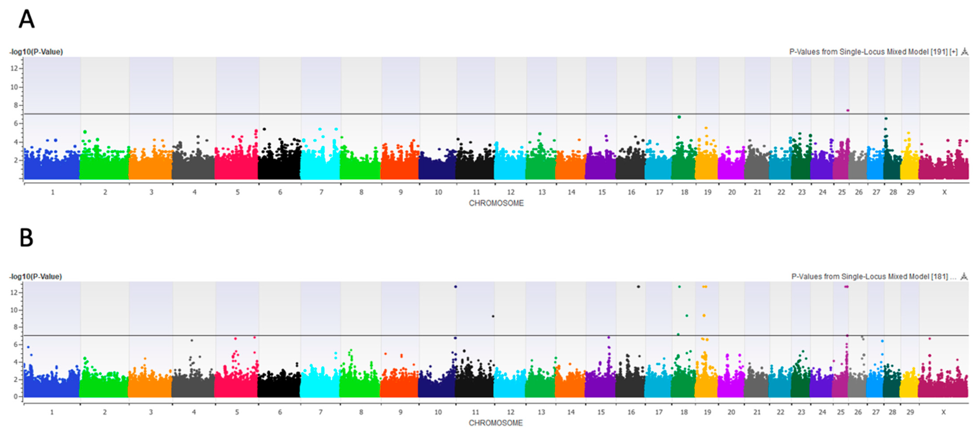Click chromosome 6 label on plot A axis
Viewport: 980px width, 438px height.
(280, 192)
